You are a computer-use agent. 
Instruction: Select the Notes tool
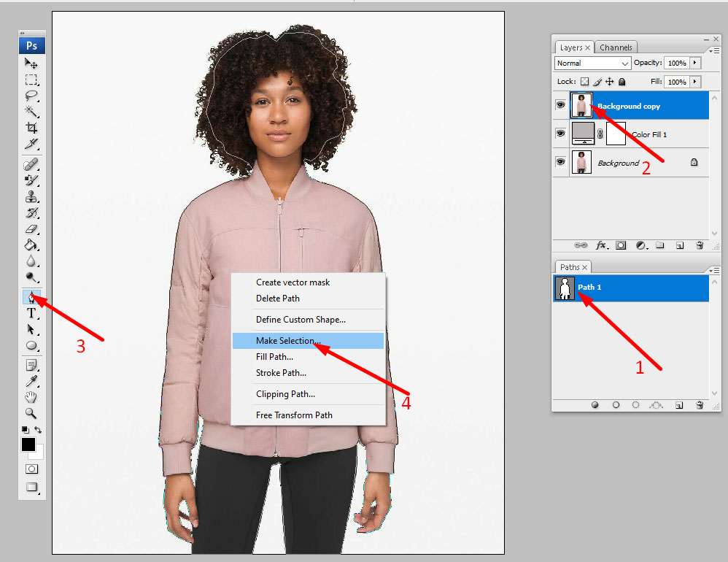[31, 365]
